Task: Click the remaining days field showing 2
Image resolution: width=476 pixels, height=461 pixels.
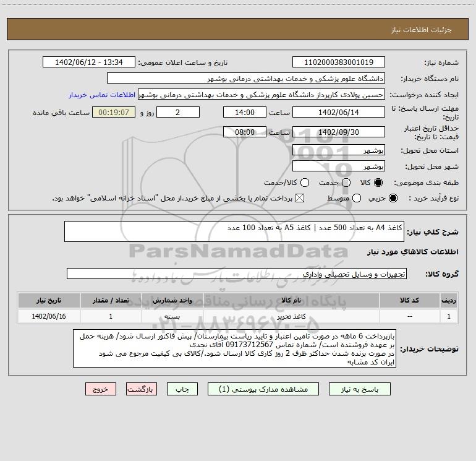Action: pos(178,112)
